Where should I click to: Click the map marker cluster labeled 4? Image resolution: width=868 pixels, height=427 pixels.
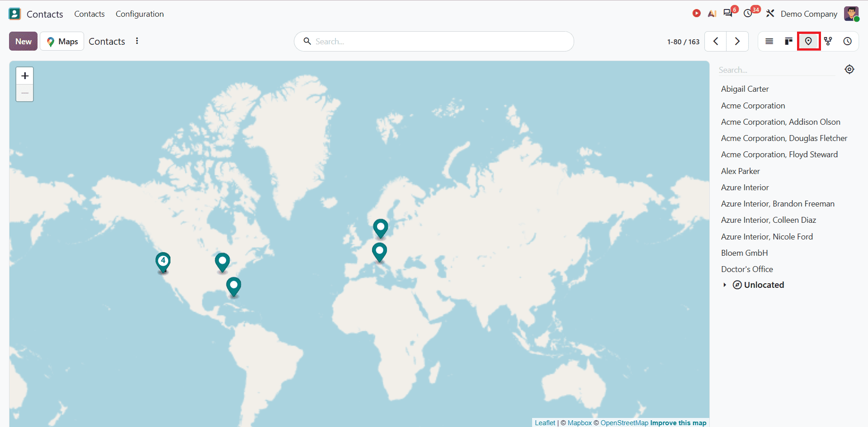click(x=163, y=263)
